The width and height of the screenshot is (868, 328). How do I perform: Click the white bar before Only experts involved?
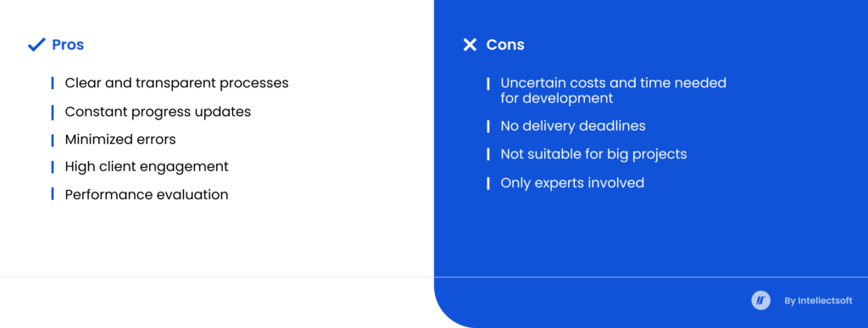pos(488,183)
